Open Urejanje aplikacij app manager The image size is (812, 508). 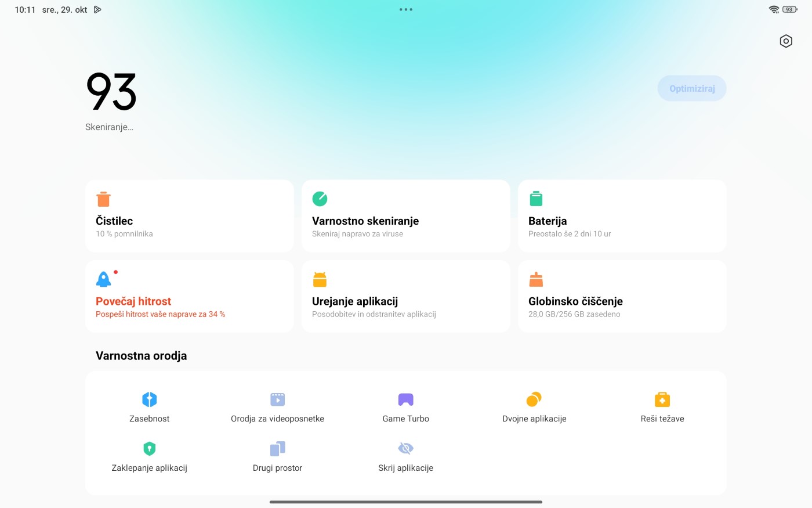(405, 296)
